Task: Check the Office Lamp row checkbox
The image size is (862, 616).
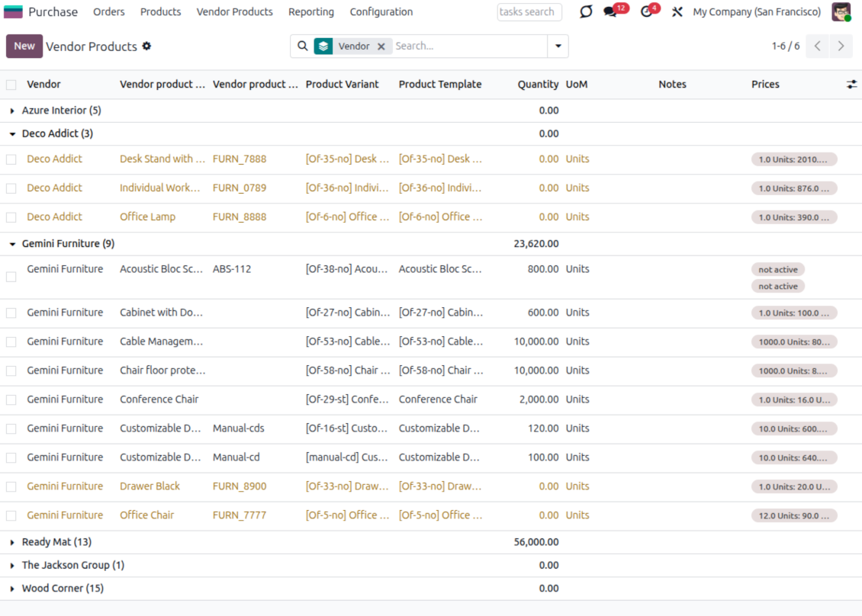Action: pyautogui.click(x=11, y=217)
